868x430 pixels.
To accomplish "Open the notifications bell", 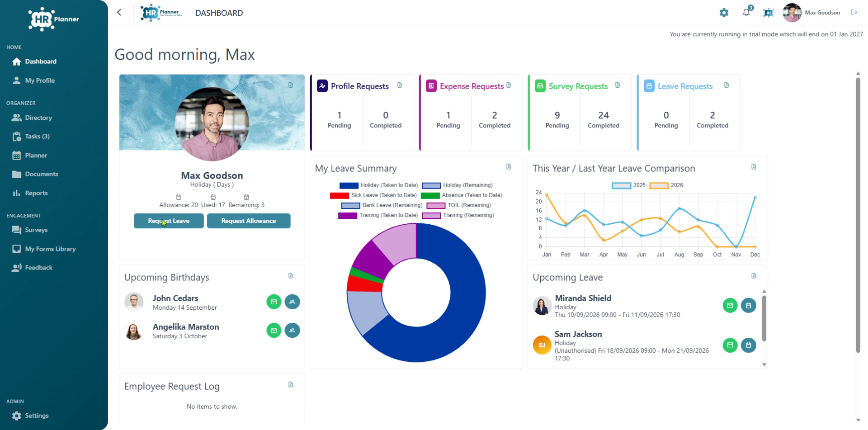I will pos(746,12).
